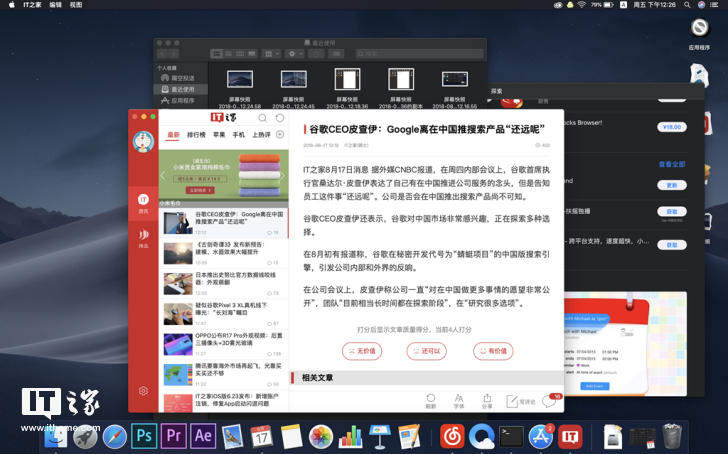Click the Finder search field

click(419, 54)
